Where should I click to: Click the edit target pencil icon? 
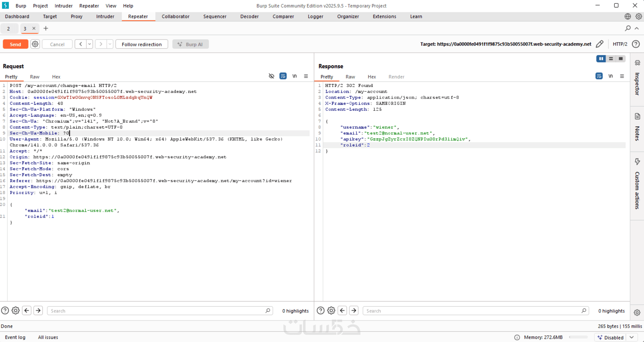click(x=599, y=44)
